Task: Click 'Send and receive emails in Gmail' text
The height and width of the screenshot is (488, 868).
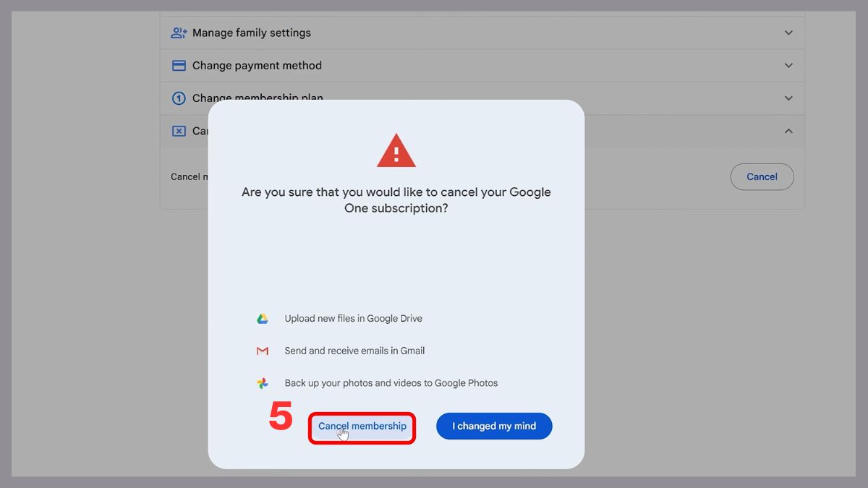Action: click(x=354, y=351)
